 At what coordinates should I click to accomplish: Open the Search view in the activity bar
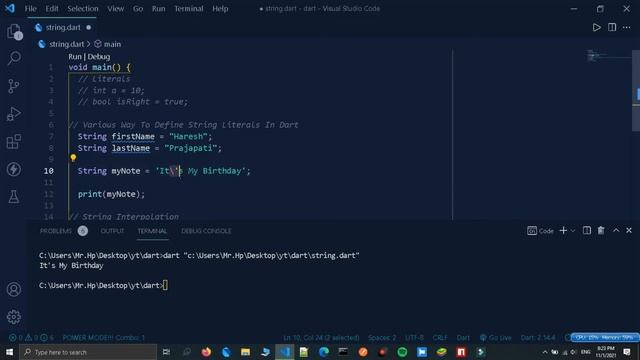(14, 58)
